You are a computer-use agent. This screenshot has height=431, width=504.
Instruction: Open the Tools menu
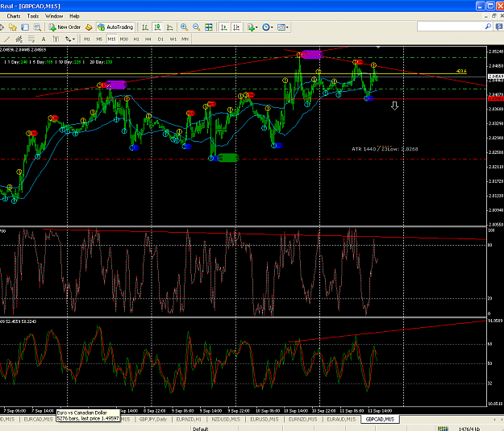pos(33,16)
